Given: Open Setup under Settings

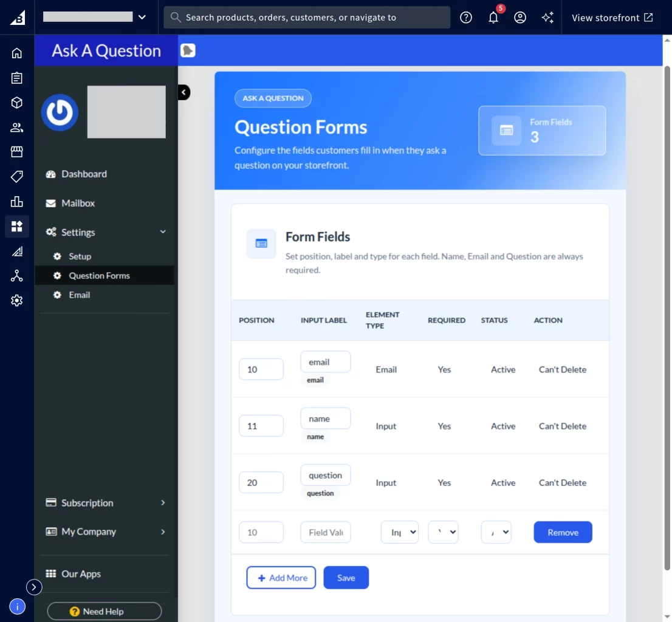Looking at the screenshot, I should pyautogui.click(x=80, y=256).
